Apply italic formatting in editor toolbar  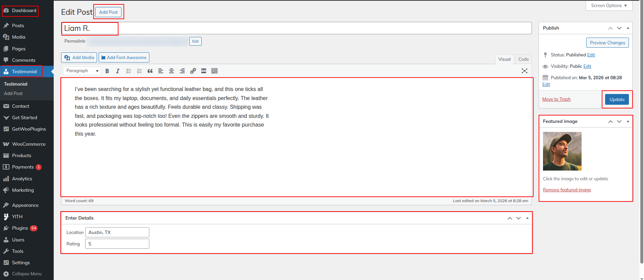point(118,71)
